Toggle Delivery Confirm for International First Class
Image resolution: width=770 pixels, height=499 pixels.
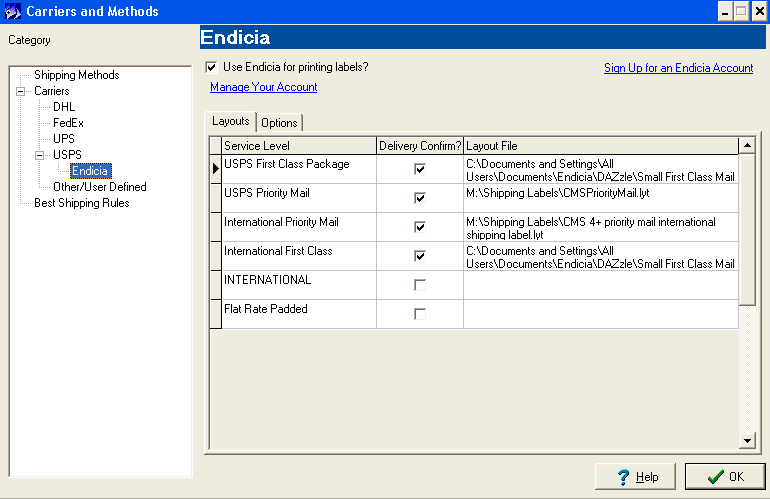click(x=420, y=256)
